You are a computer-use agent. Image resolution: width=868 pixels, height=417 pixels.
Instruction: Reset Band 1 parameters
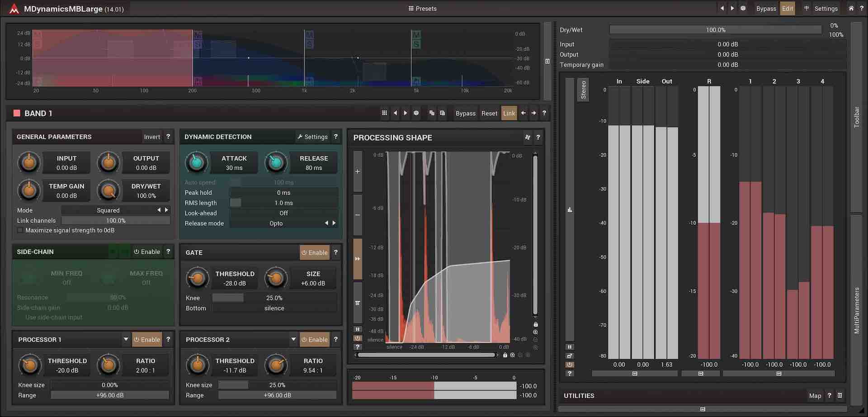[489, 114]
